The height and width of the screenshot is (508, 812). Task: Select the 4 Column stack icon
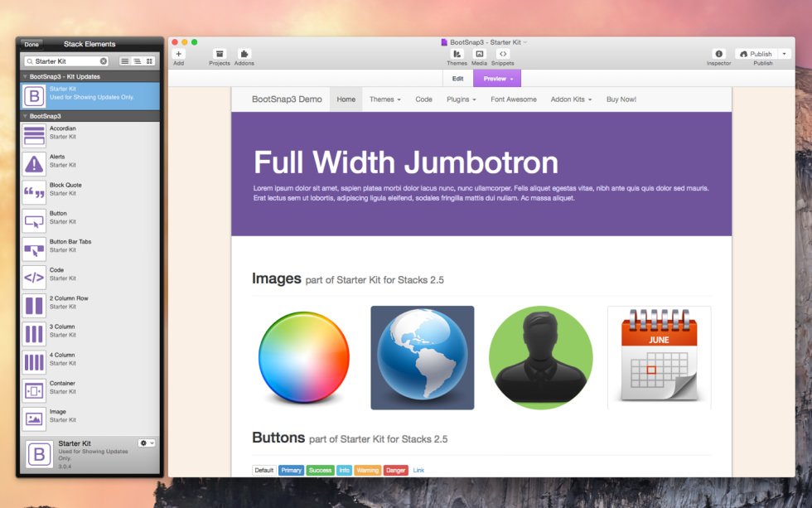click(x=34, y=362)
